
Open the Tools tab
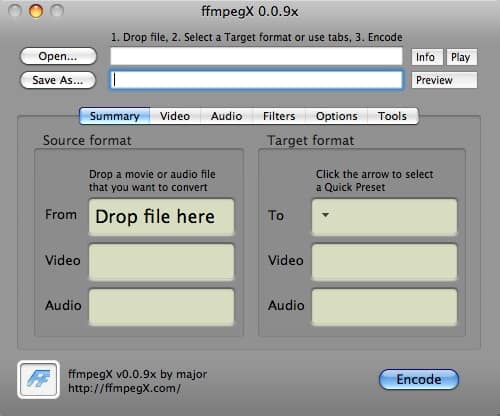coord(392,116)
